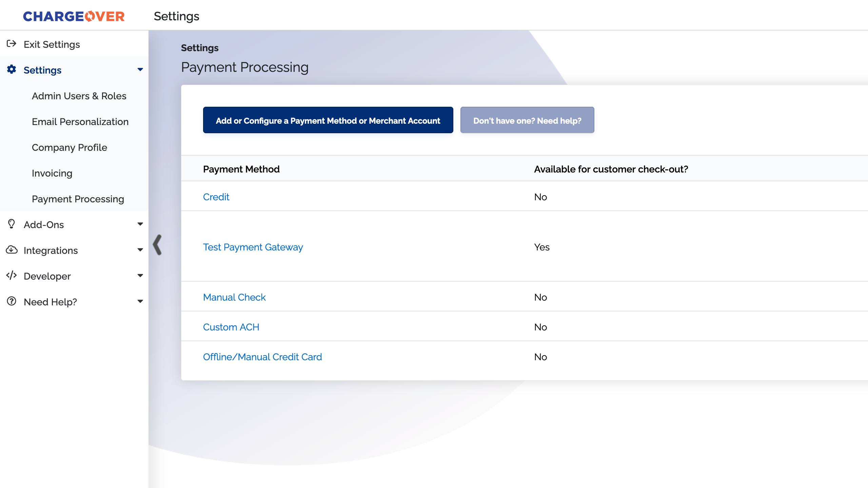Expand the Developer dropdown

click(140, 276)
